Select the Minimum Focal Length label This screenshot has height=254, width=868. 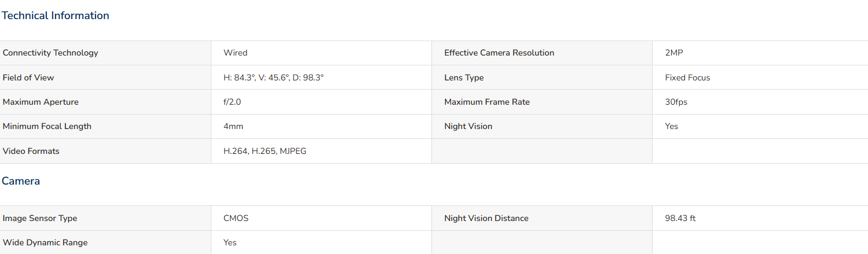[47, 126]
